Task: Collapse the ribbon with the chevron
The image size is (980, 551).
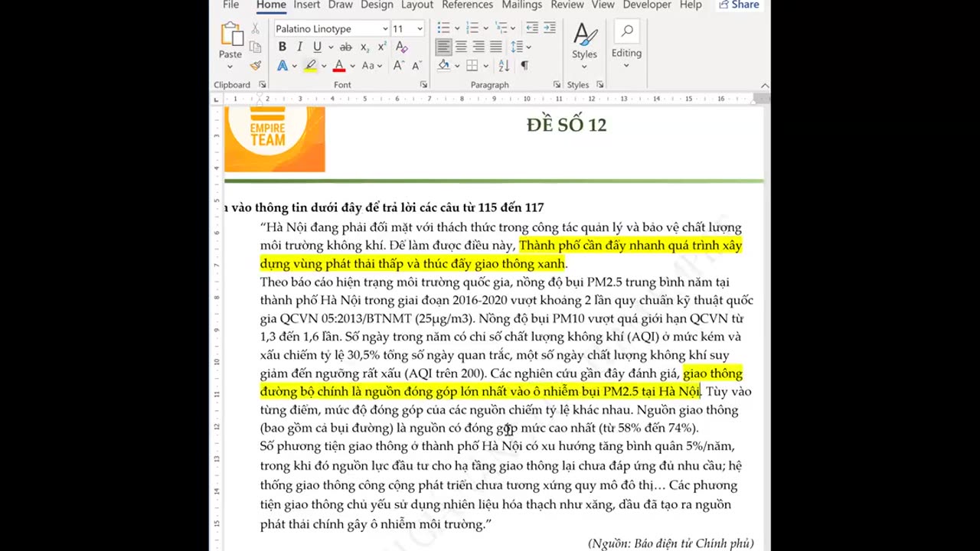Action: click(x=764, y=85)
